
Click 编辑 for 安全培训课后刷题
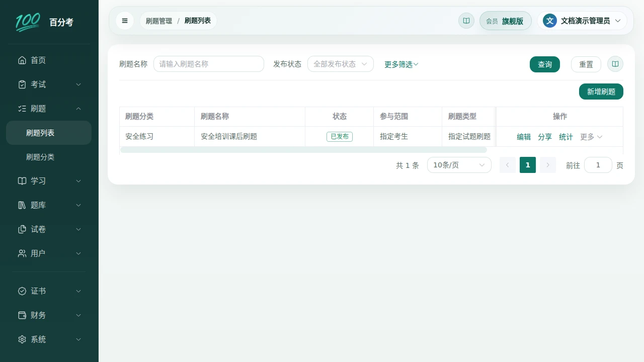pyautogui.click(x=524, y=137)
